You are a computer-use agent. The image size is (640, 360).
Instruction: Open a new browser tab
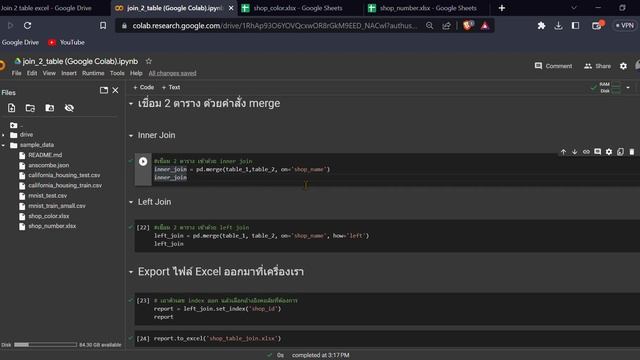coord(502,8)
